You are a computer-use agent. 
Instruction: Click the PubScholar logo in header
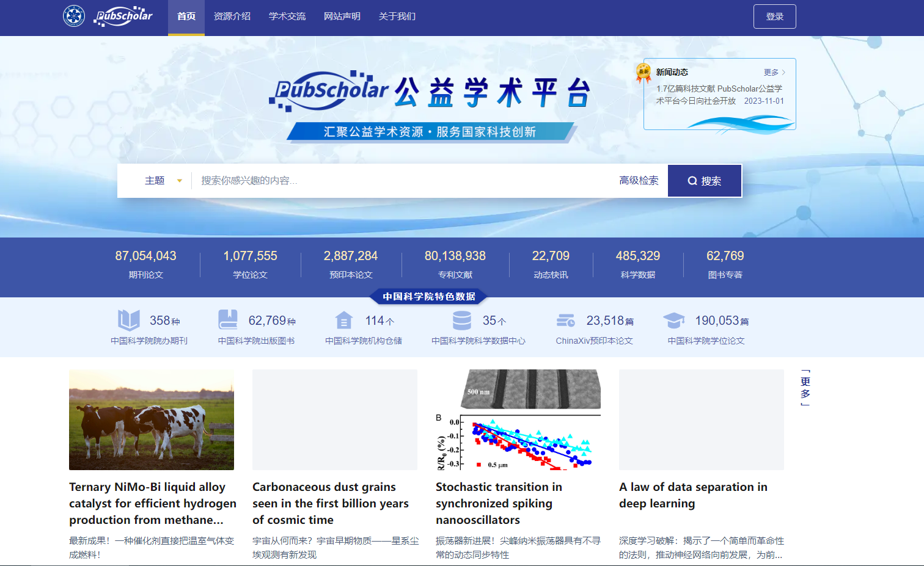coord(123,16)
